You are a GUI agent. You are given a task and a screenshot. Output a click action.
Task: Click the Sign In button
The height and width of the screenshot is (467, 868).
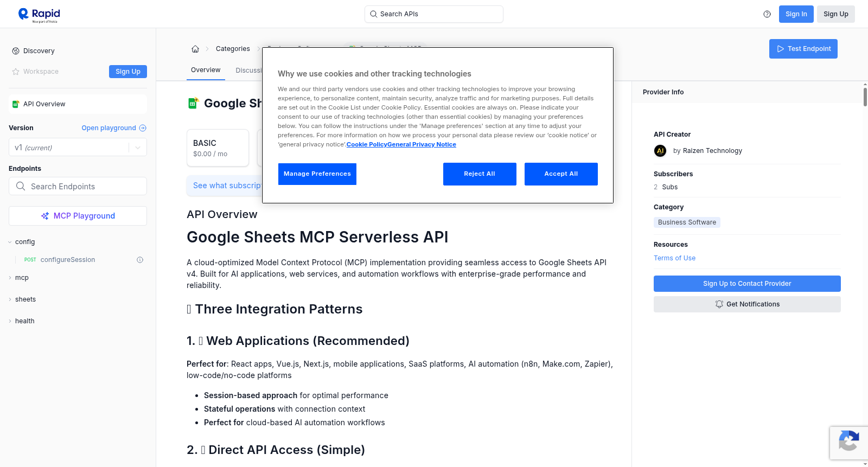pyautogui.click(x=796, y=14)
